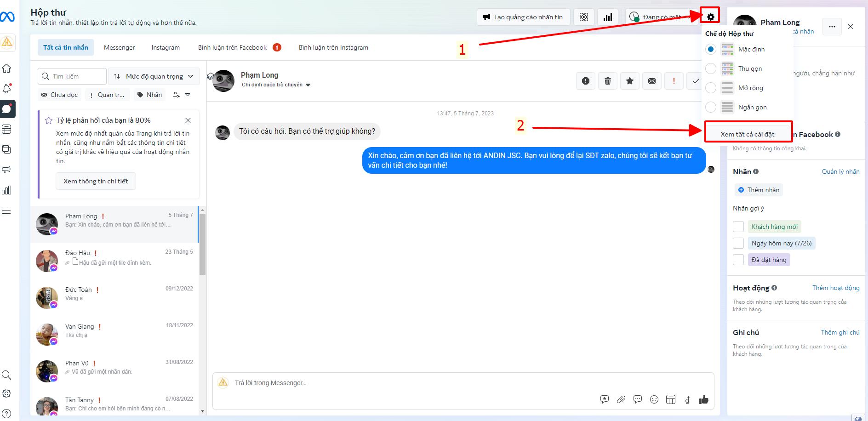Viewport: 868px width, 421px height.
Task: Check the Khách hàng mới label checkbox
Action: coord(738,227)
